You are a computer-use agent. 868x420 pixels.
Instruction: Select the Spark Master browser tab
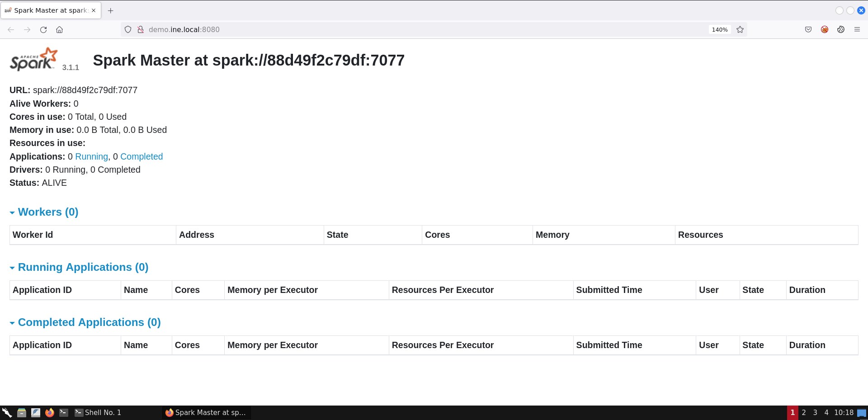[x=51, y=10]
